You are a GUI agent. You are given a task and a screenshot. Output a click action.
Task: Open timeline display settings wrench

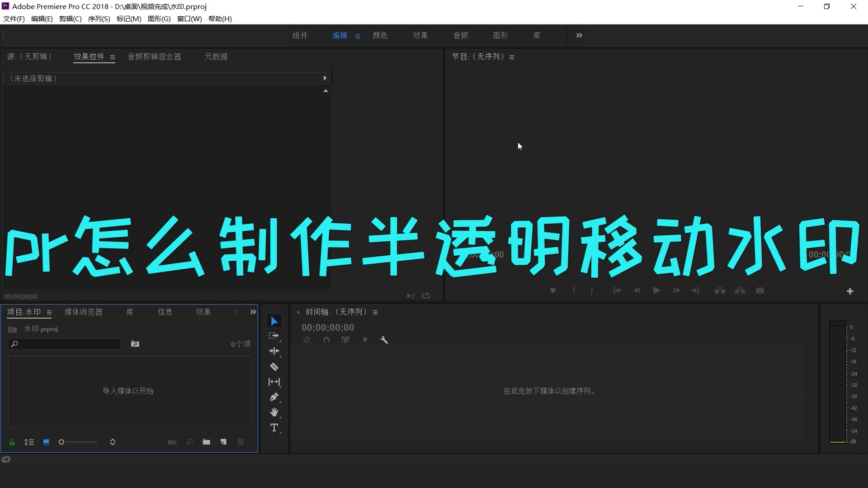point(384,340)
